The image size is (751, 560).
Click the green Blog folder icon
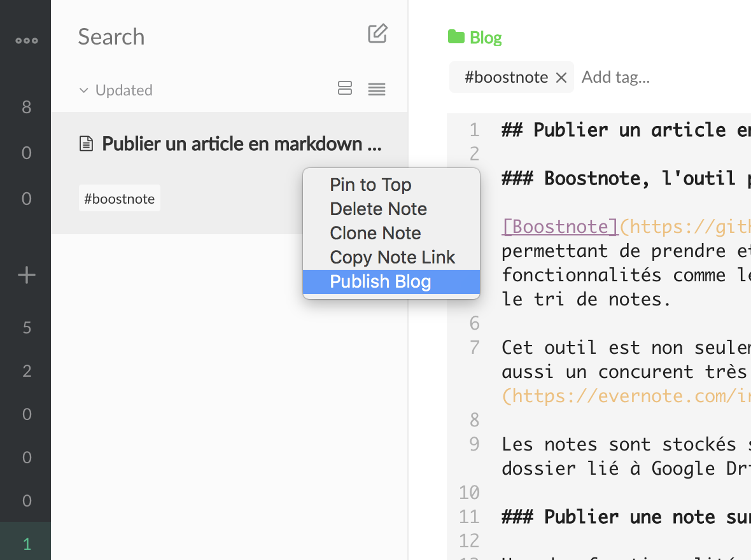[x=456, y=37]
